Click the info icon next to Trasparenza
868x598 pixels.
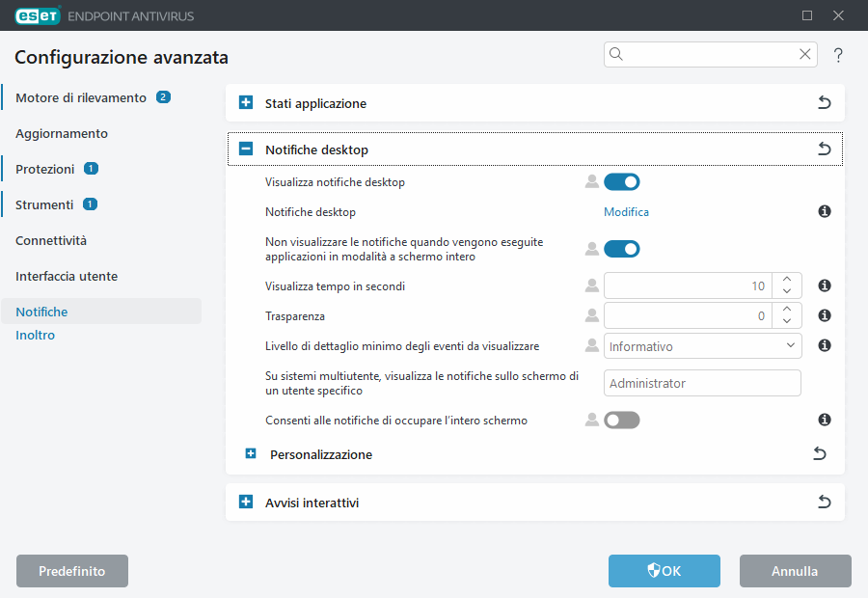(x=824, y=314)
